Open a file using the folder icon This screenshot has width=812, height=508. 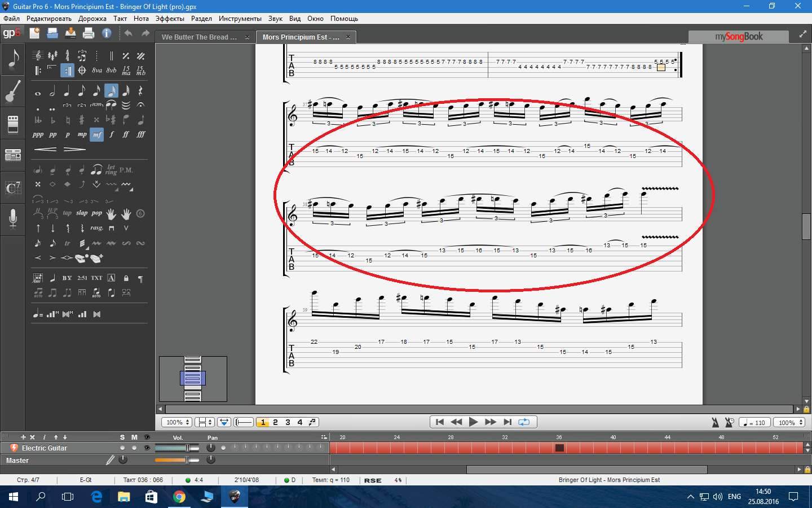(52, 33)
